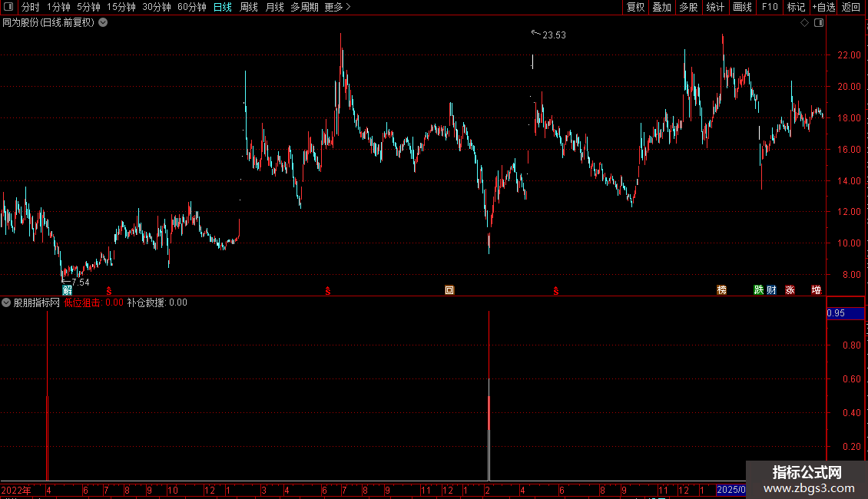Click the 统计 statistics button
868x499 pixels.
715,7
